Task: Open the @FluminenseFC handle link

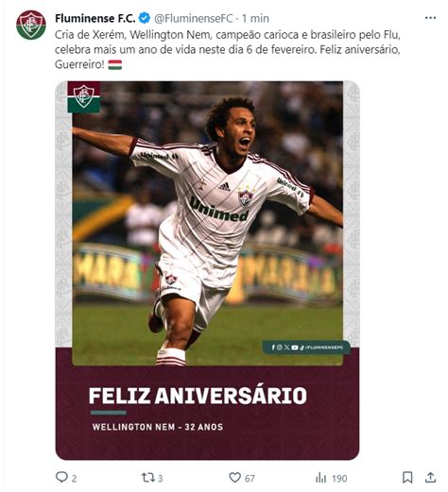Action: [x=194, y=18]
